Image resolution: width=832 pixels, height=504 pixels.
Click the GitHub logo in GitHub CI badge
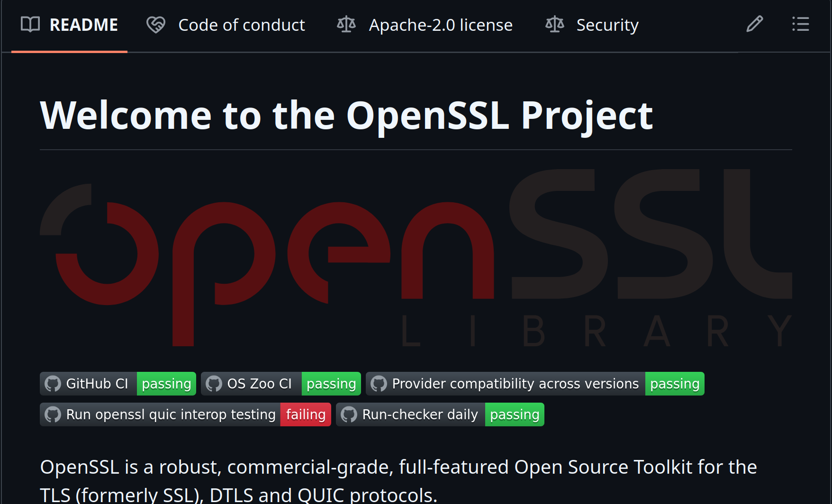tap(53, 384)
